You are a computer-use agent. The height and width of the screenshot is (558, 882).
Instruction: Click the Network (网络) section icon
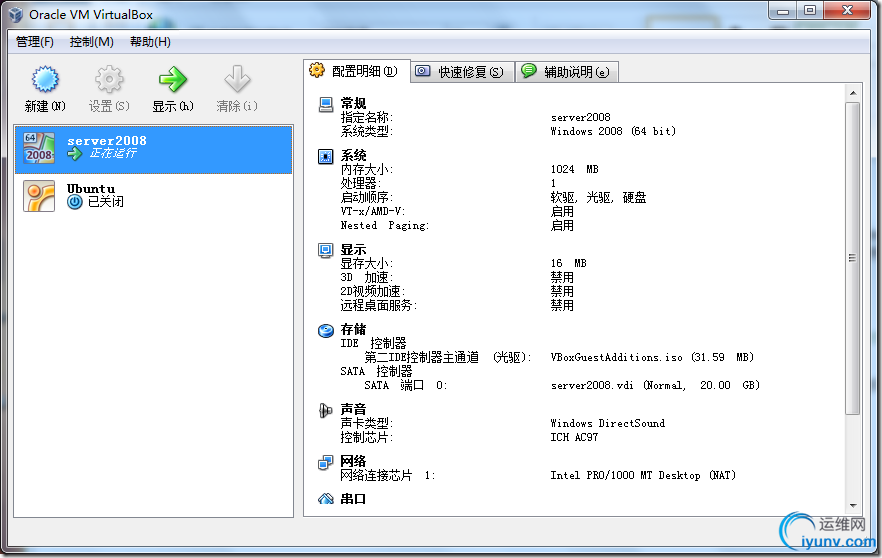(326, 462)
